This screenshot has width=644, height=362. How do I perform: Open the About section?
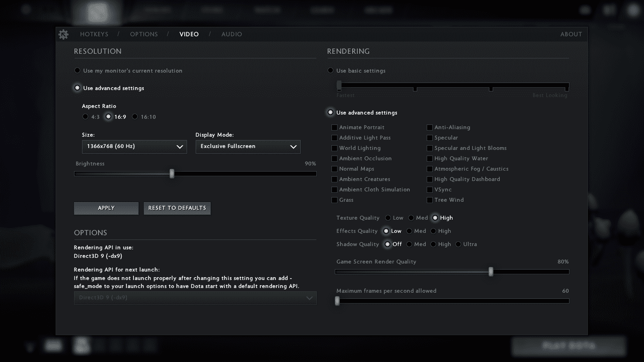[571, 34]
